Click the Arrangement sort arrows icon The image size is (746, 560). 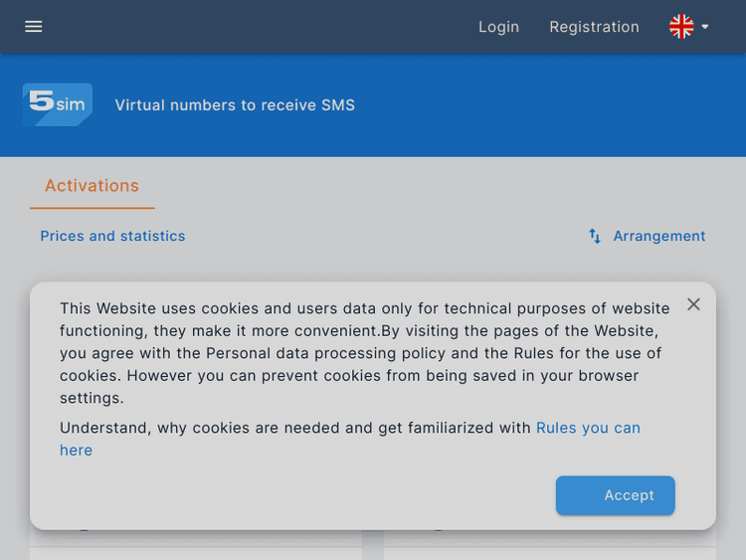coord(595,236)
